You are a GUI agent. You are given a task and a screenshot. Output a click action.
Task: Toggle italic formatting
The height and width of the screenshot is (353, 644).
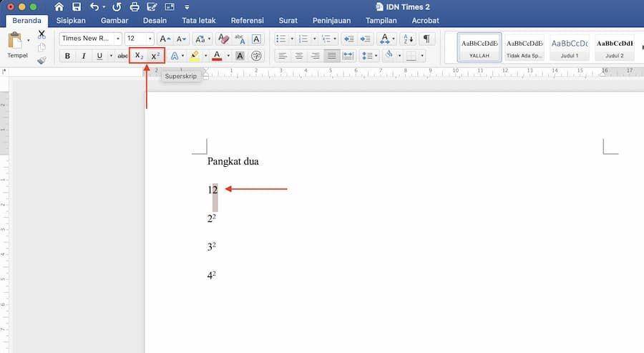[x=84, y=56]
